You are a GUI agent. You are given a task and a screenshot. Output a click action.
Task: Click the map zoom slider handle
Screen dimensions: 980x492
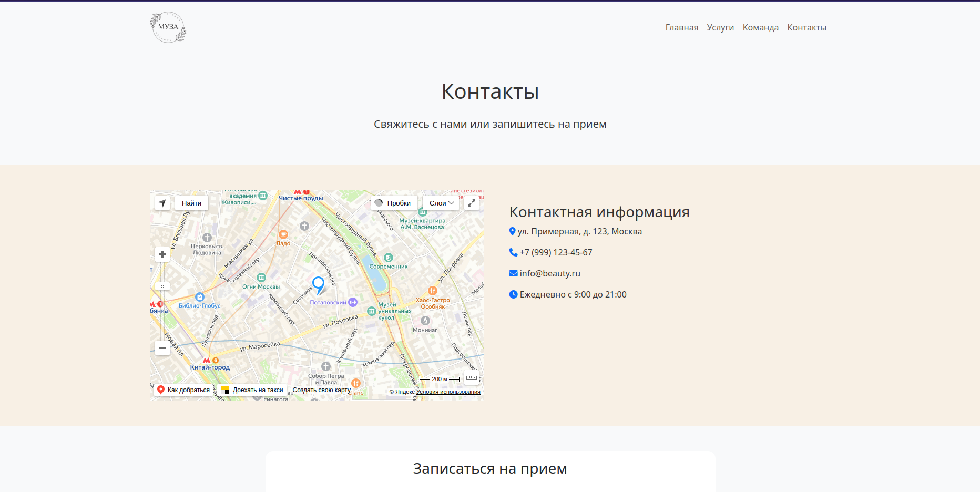pyautogui.click(x=162, y=286)
